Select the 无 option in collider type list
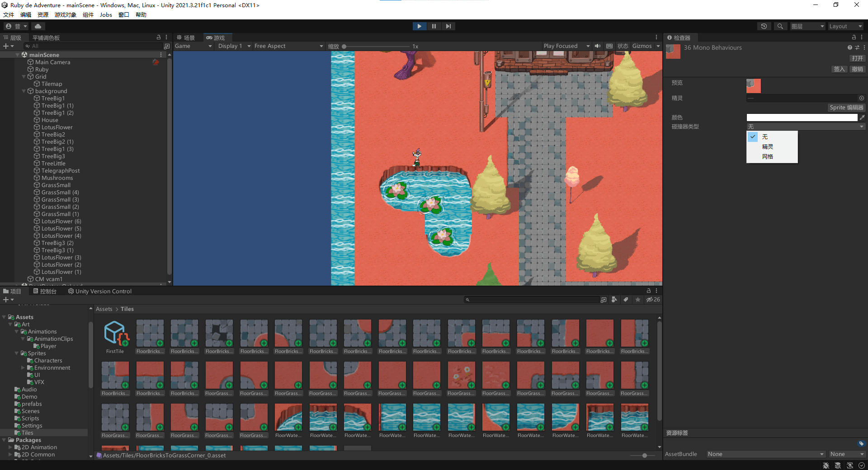 772,136
